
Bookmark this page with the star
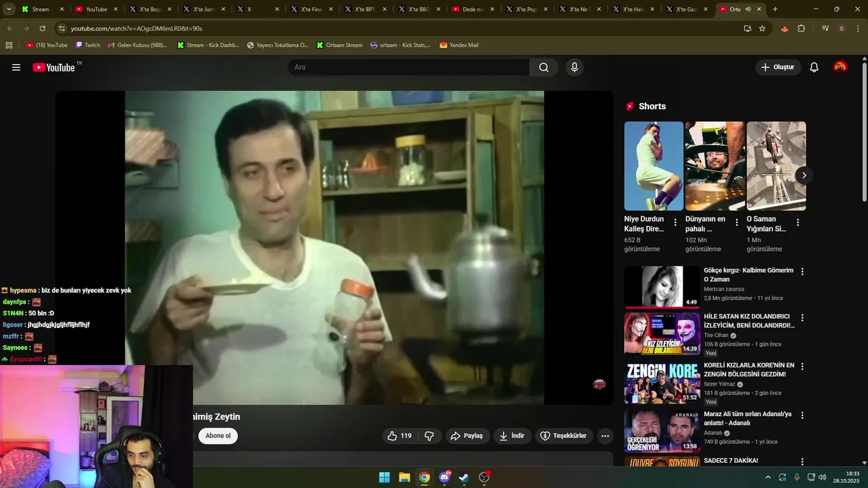[762, 28]
